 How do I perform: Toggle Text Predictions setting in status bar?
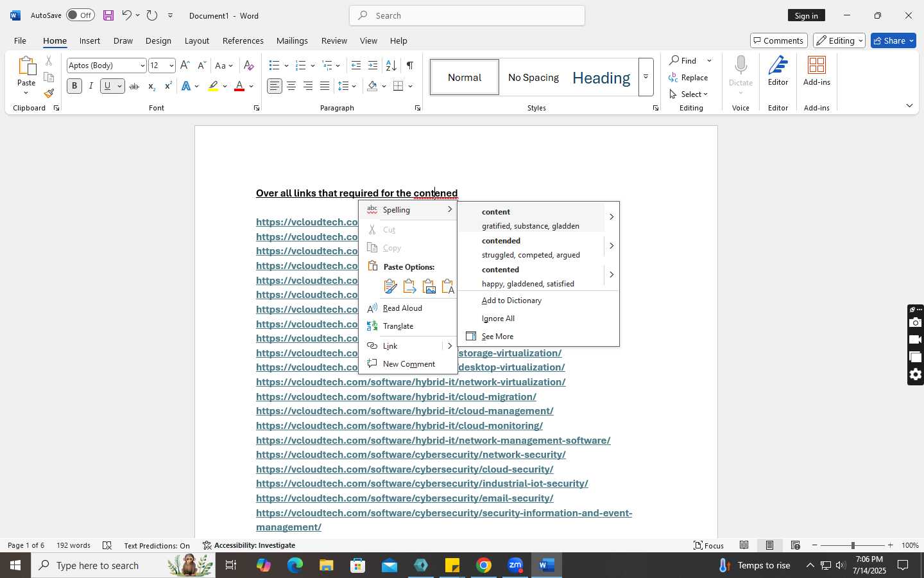click(157, 545)
